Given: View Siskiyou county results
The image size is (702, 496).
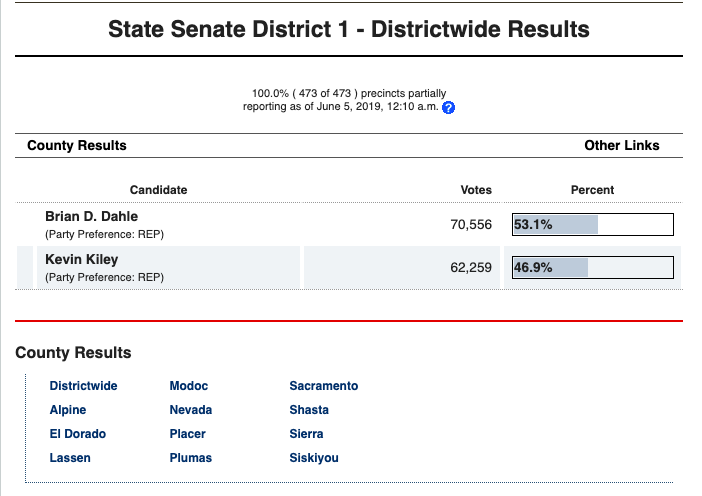Looking at the screenshot, I should pyautogui.click(x=314, y=458).
